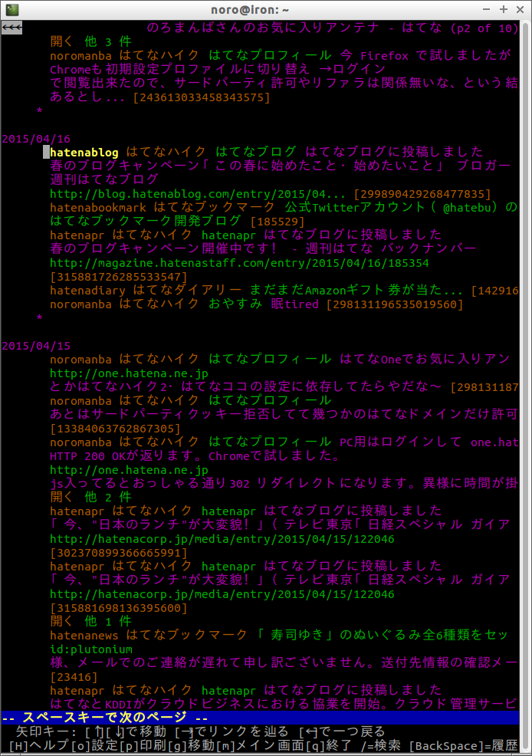This screenshot has width=532, height=756.
Task: Open the '開く 他 3 件' link
Action: 90,42
